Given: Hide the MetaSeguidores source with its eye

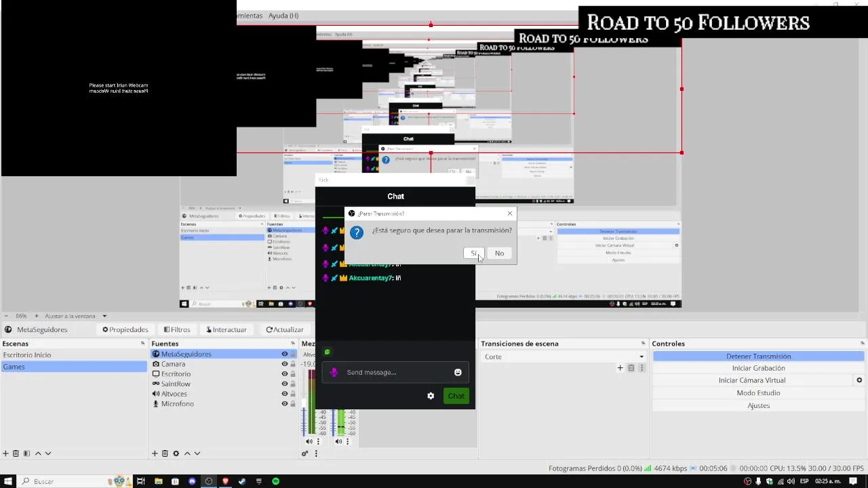Looking at the screenshot, I should click(285, 354).
